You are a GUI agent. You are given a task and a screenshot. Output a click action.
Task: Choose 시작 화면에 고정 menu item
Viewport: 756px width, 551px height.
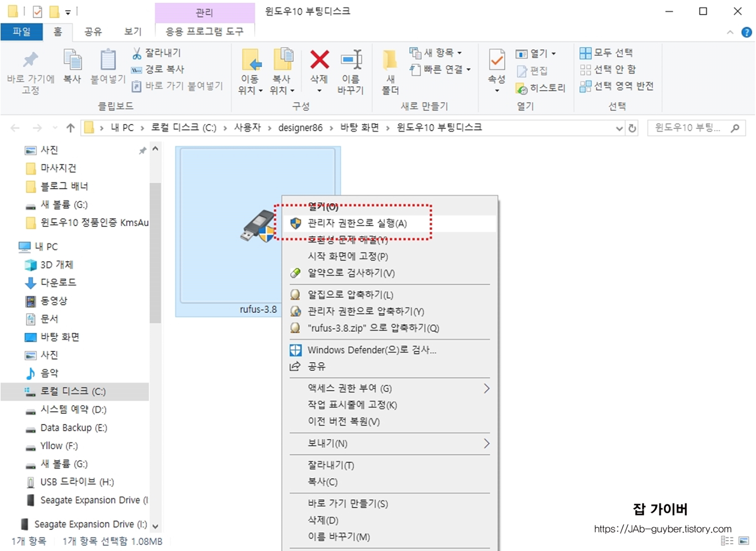coord(390,257)
